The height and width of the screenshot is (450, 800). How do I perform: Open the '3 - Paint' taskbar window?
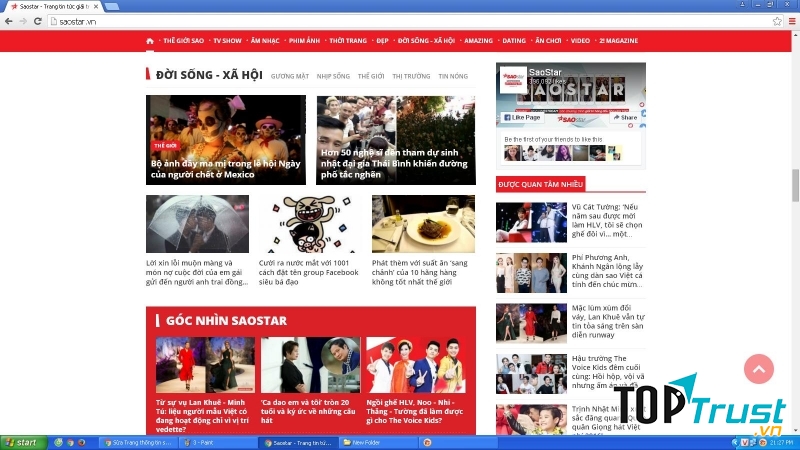(x=217, y=442)
